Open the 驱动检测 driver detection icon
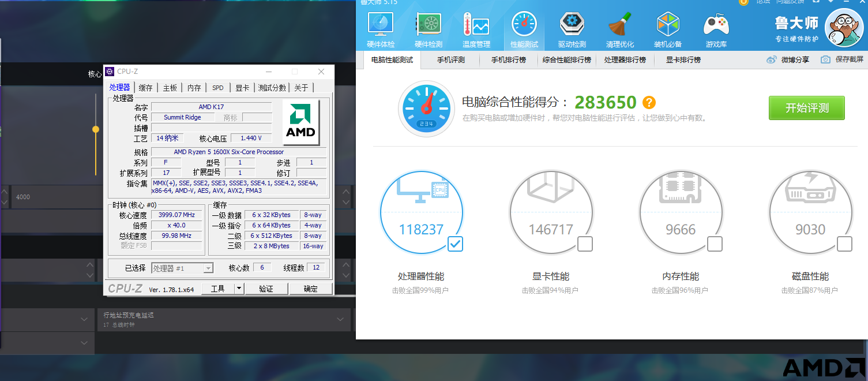 coord(572,25)
